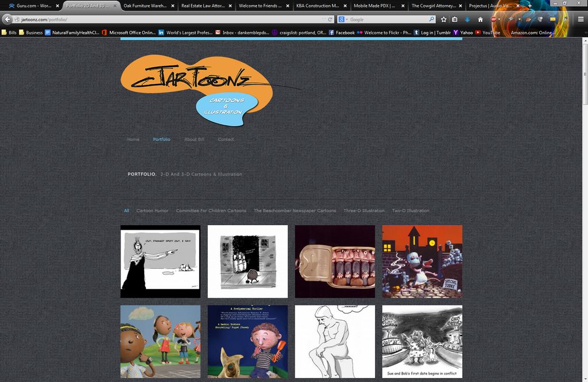Open the Bookmarks library icon
Viewport: 588px width, 382px height.
(454, 19)
